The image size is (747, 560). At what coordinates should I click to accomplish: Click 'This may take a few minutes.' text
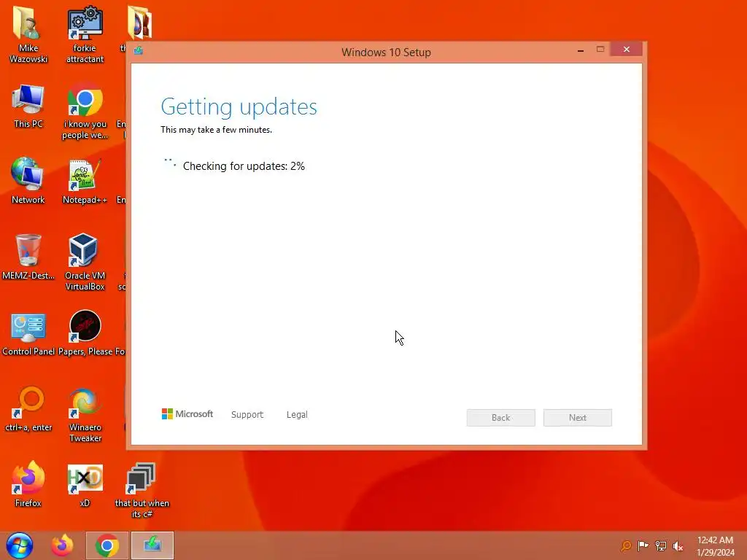216,130
